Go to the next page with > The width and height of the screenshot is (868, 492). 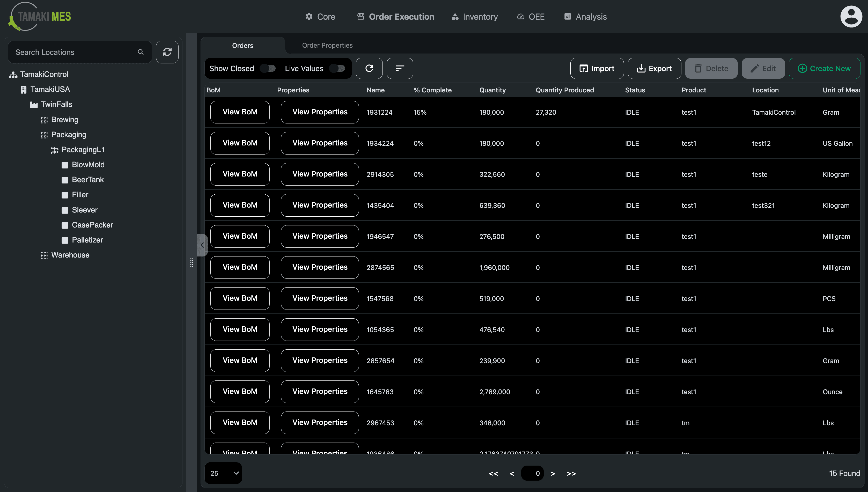tap(553, 473)
